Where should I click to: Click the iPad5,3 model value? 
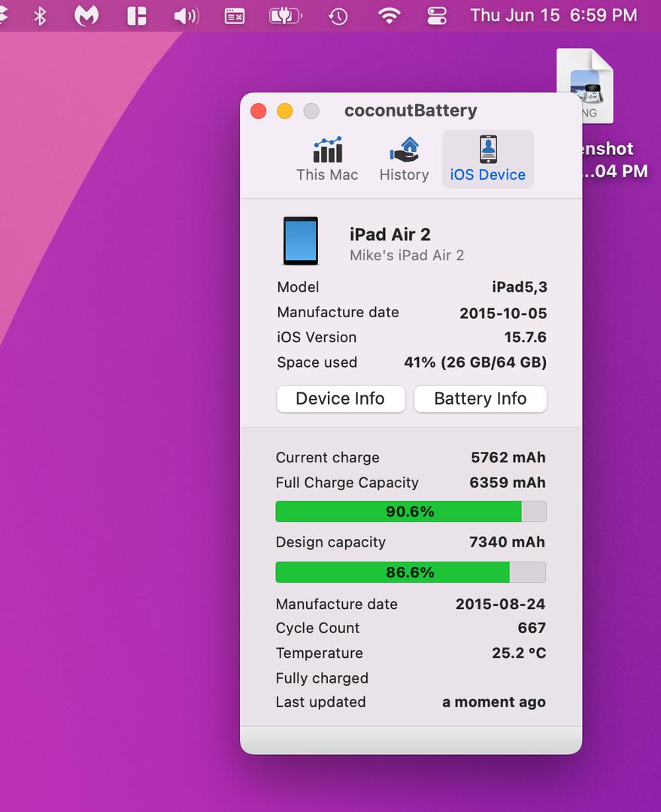tap(520, 287)
